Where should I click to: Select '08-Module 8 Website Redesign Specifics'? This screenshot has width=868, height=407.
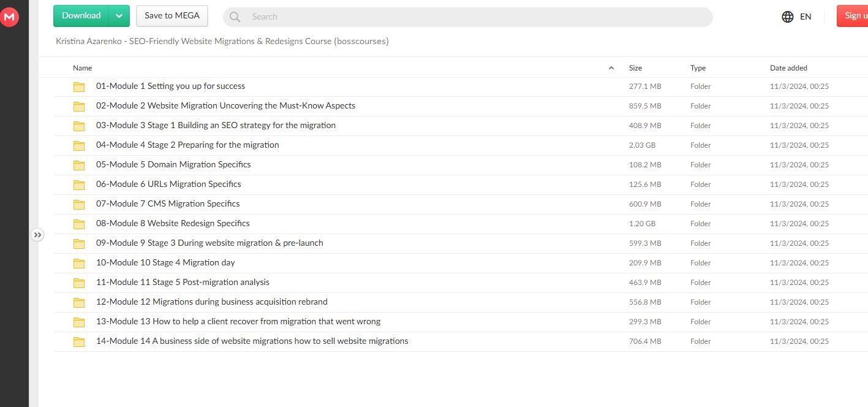click(173, 224)
